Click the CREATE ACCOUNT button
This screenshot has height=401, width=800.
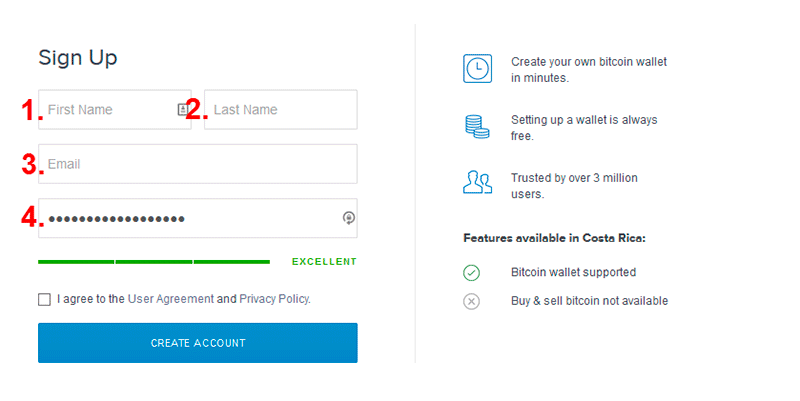197,343
